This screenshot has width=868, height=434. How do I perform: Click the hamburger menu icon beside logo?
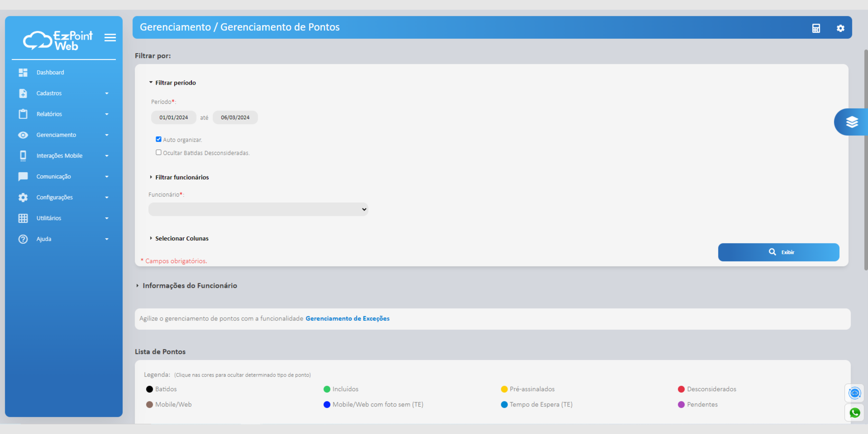pos(110,37)
